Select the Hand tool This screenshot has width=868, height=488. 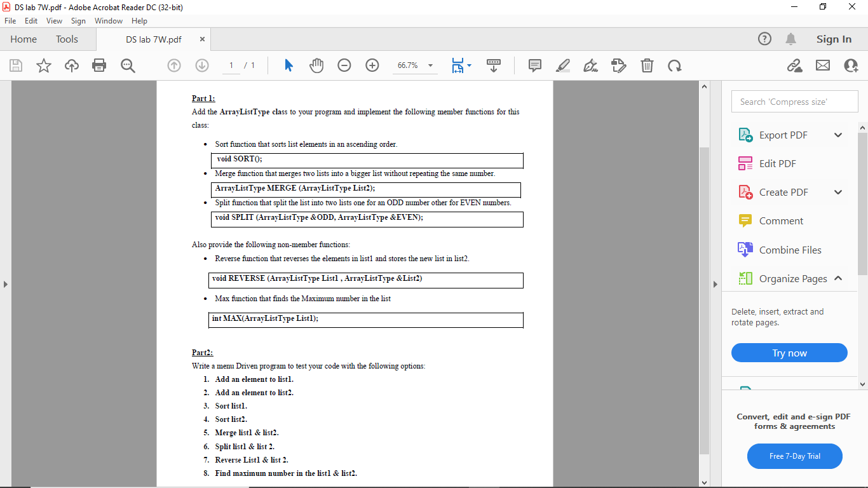316,65
